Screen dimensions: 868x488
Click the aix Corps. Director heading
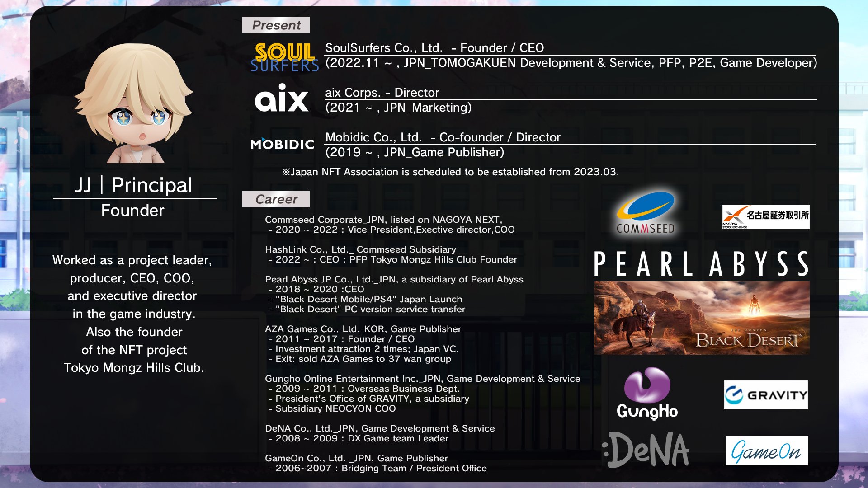(x=382, y=93)
